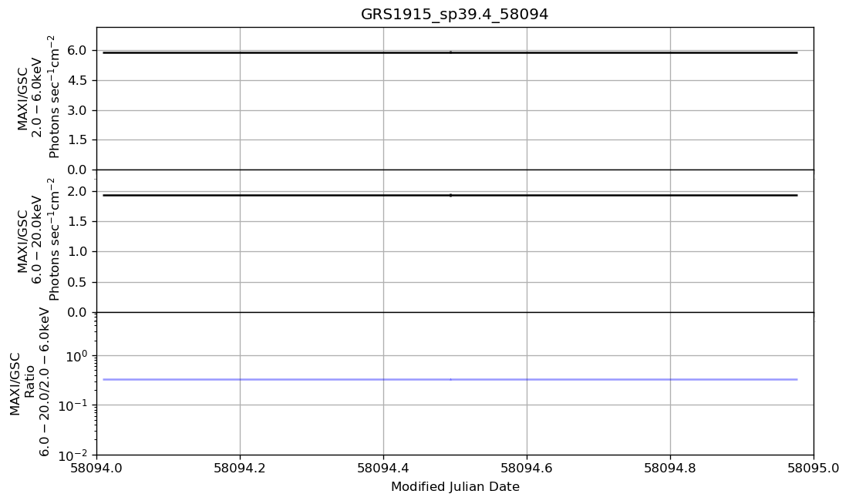
Task: Click the black flux line in 2.0-6.0keV panel
Action: [450, 52]
